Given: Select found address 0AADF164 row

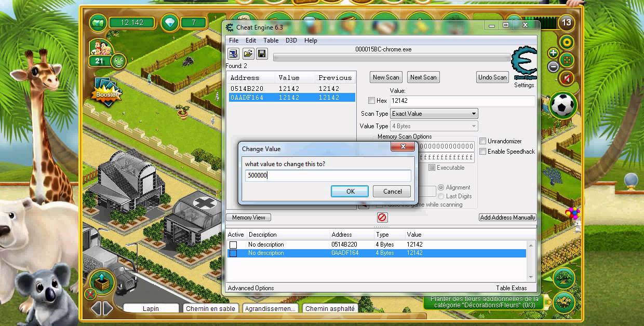Looking at the screenshot, I should point(292,98).
